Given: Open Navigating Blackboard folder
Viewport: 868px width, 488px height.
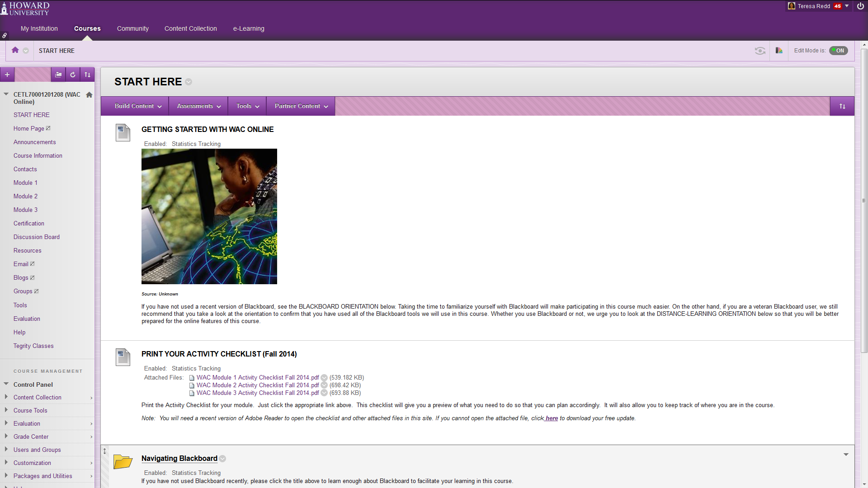Looking at the screenshot, I should coord(179,458).
